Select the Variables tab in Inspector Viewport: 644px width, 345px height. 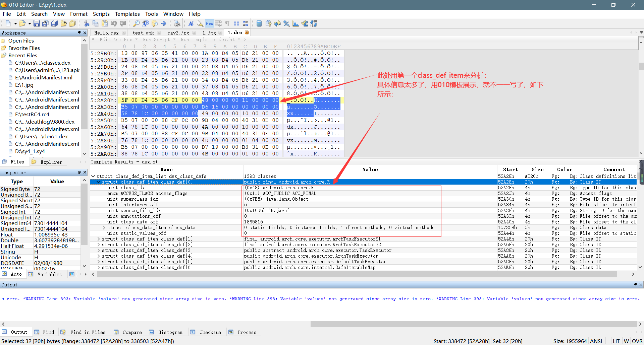point(46,274)
